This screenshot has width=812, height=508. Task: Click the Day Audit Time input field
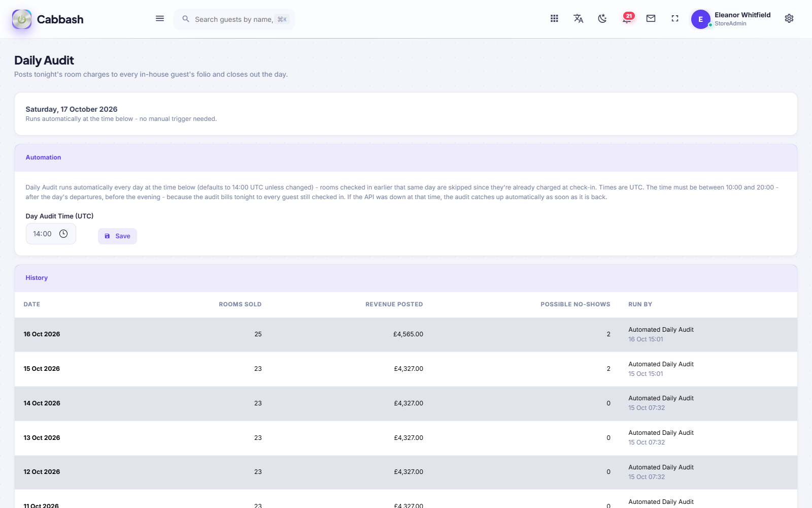point(51,234)
